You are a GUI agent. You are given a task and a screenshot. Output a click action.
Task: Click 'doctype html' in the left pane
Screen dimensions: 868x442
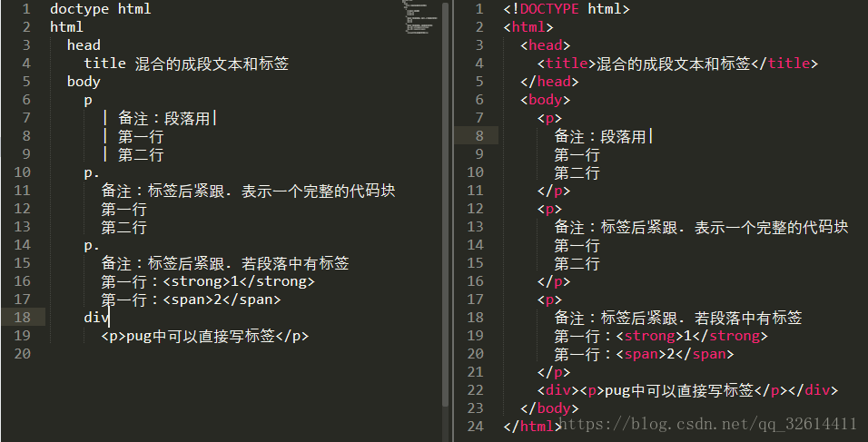click(100, 9)
